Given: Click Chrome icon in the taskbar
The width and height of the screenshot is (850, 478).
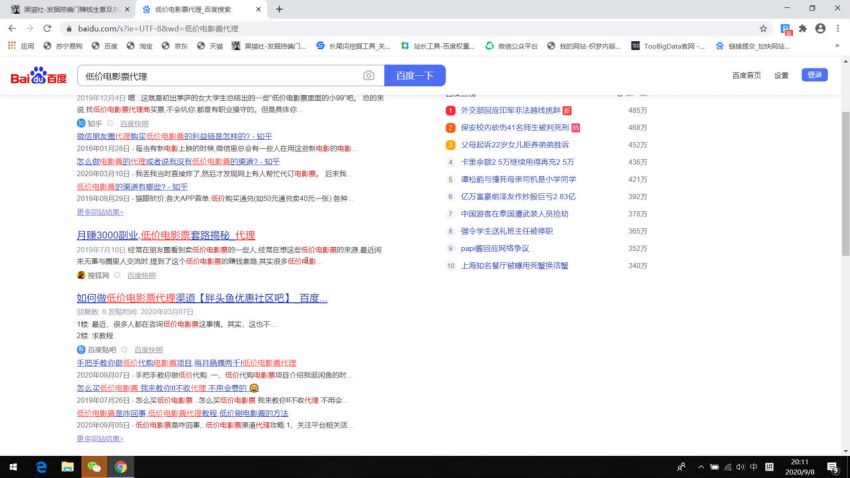Looking at the screenshot, I should (120, 467).
